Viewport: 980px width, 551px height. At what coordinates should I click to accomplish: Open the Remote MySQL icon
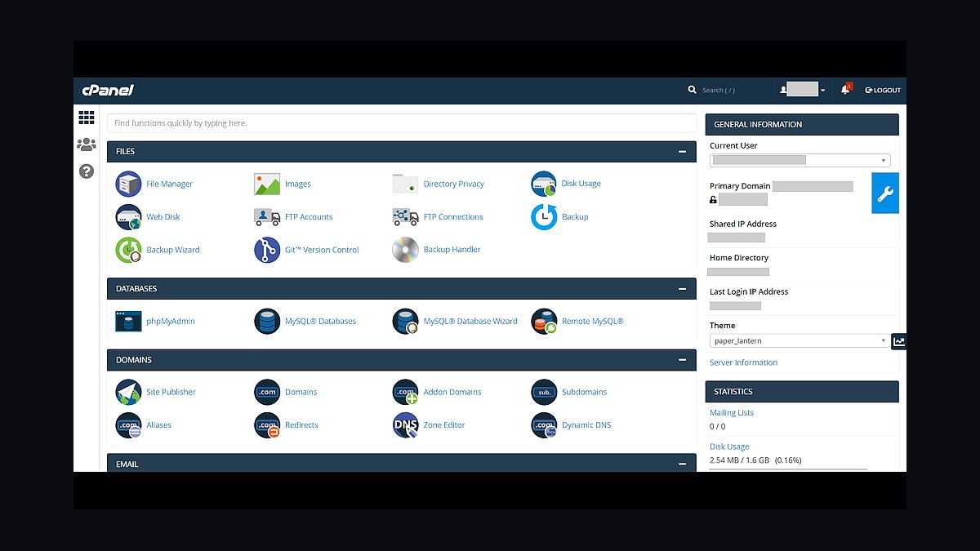pyautogui.click(x=544, y=321)
